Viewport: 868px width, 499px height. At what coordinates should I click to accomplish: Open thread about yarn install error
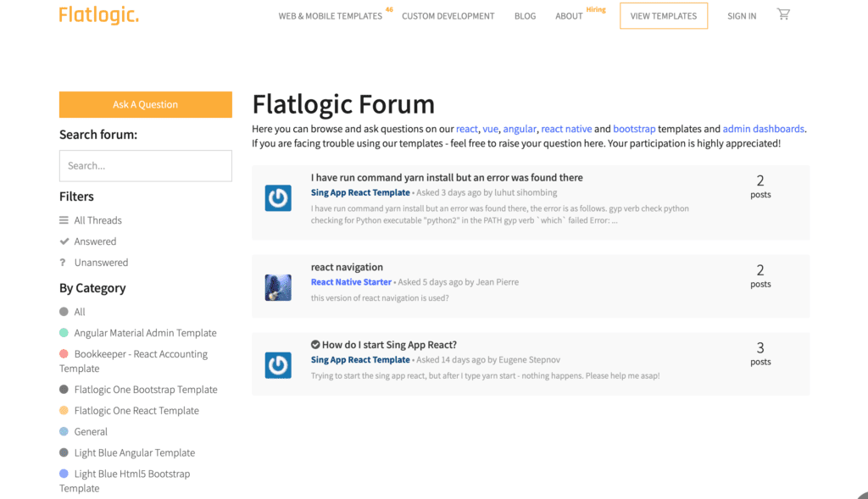[447, 178]
